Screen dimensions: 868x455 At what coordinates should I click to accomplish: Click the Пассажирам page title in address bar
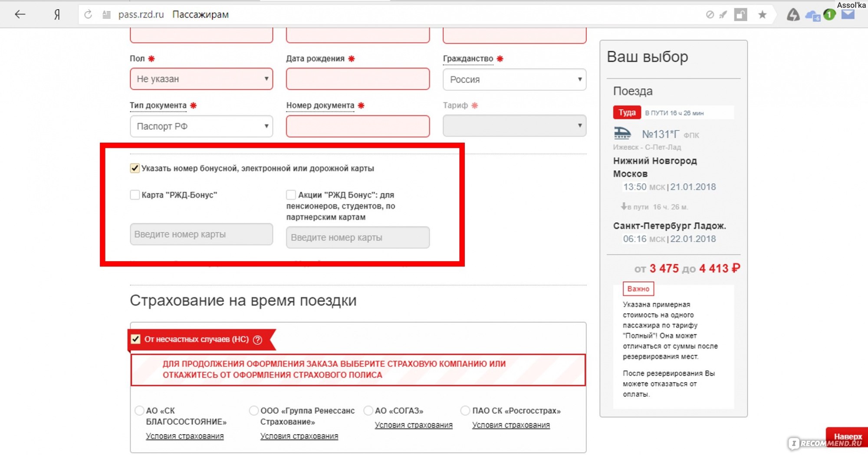coord(201,15)
